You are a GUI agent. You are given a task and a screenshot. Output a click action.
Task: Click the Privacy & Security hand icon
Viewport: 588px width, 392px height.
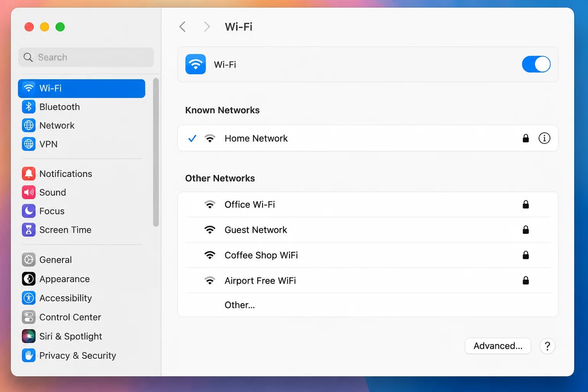29,356
